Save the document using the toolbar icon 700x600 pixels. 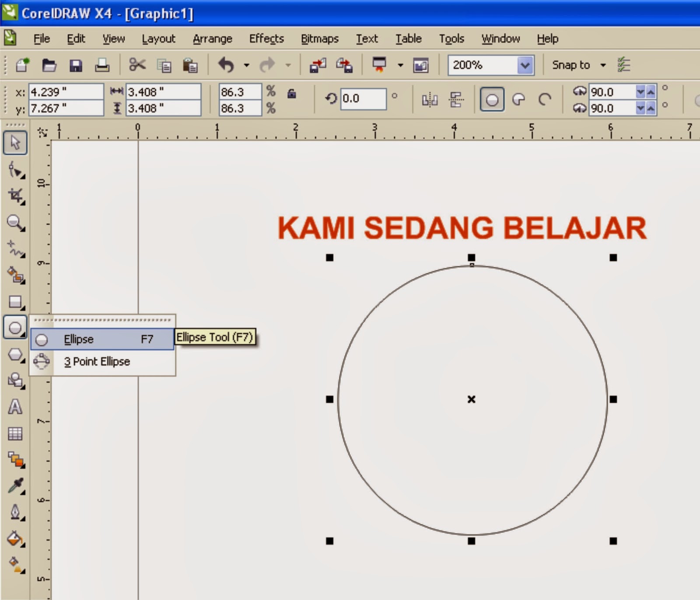click(x=76, y=65)
